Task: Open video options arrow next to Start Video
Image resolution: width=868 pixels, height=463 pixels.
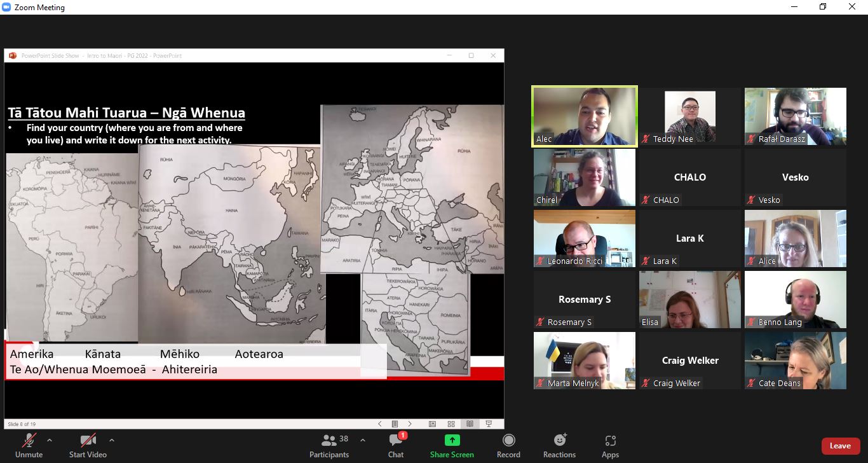Action: (112, 440)
